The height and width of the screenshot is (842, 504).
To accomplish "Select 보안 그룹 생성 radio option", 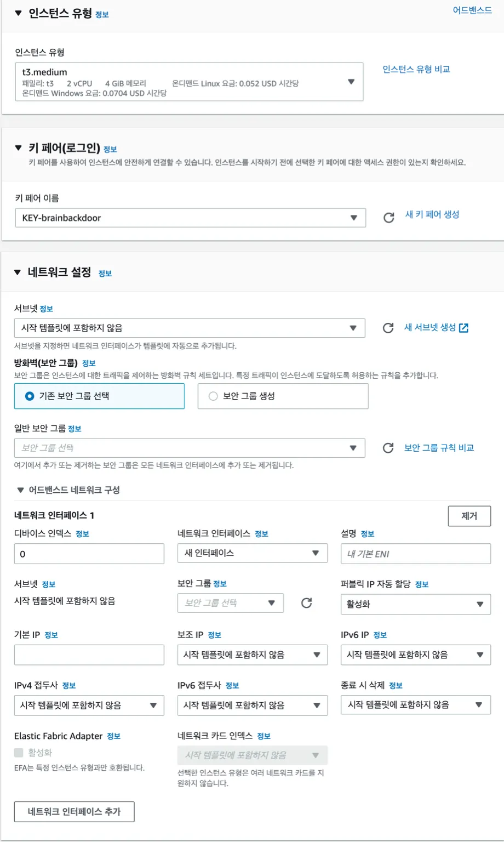I will click(x=213, y=396).
